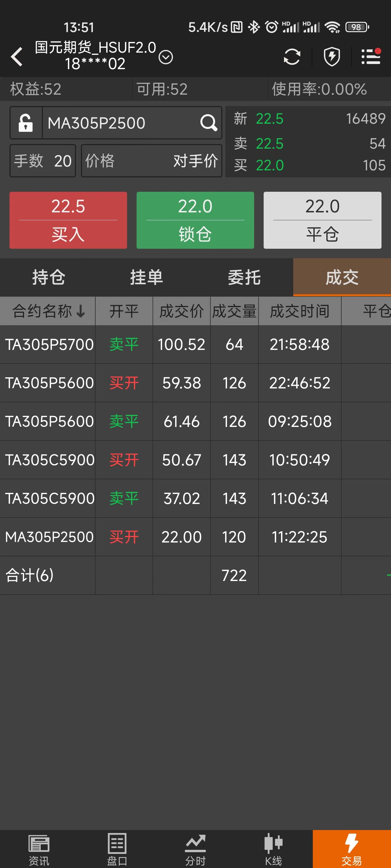This screenshot has width=391, height=868.
Task: Refresh account data with sync icon
Action: (x=292, y=57)
